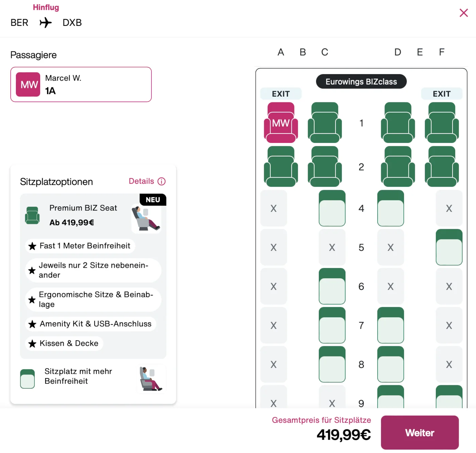Viewport: 476px width, 453px height.
Task: Select extra legroom seat in row 4 left
Action: [332, 208]
